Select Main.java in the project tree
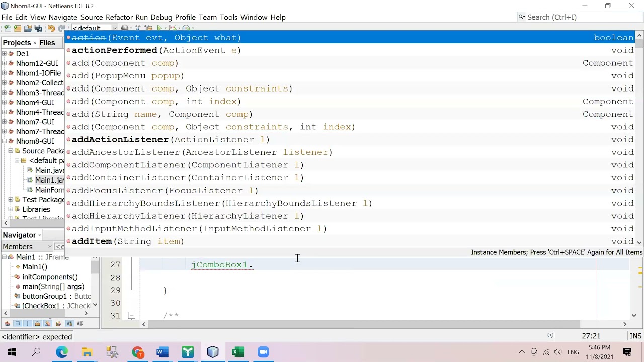This screenshot has width=644, height=362. tap(49, 170)
